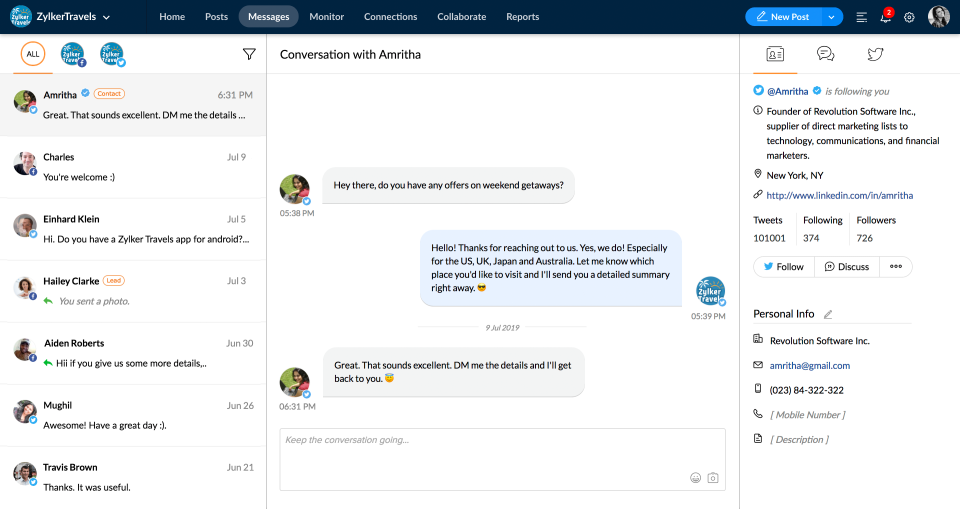Go to the Collaborate tab
Viewport: 960px width, 509px height.
coord(462,17)
